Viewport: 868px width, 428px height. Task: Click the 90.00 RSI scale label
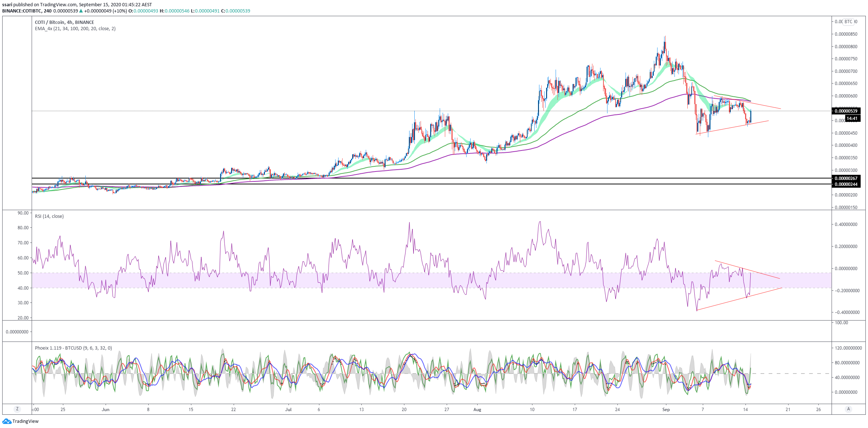point(23,213)
